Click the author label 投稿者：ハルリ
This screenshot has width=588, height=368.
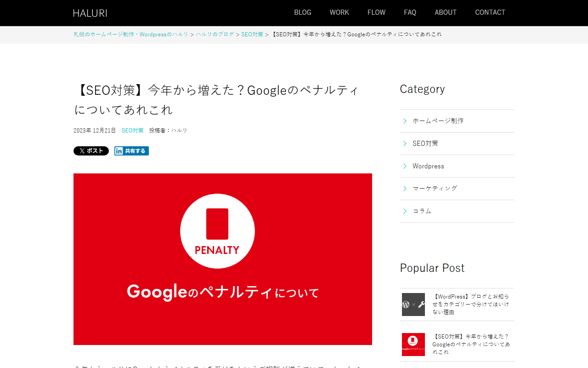(x=168, y=131)
